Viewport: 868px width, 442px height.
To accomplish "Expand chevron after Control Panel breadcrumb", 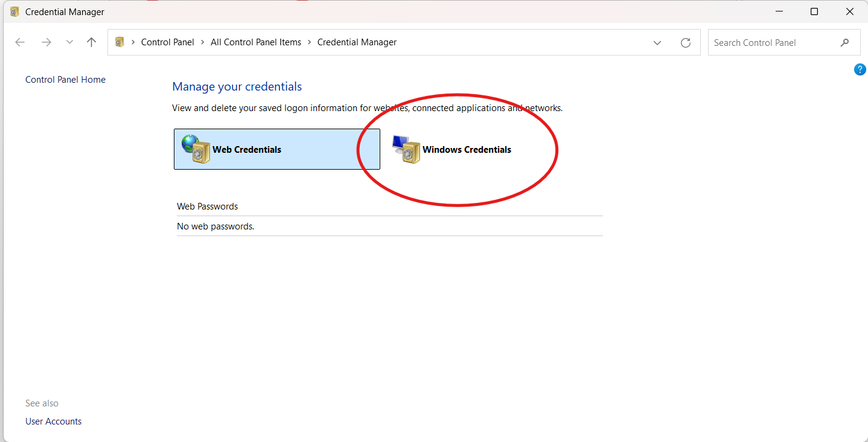I will [203, 42].
